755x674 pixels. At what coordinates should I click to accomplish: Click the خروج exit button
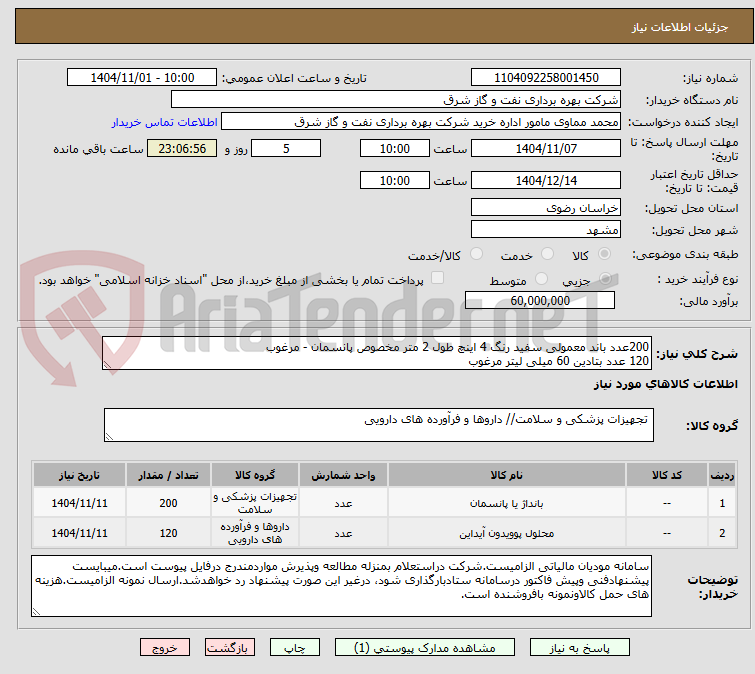coord(165,648)
